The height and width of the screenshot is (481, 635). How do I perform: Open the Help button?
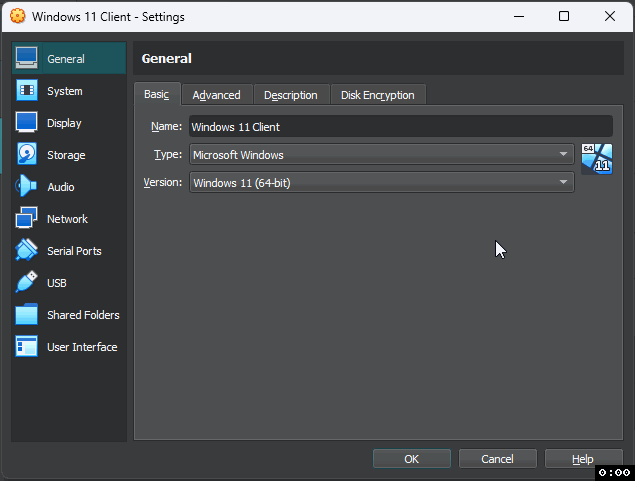click(583, 459)
